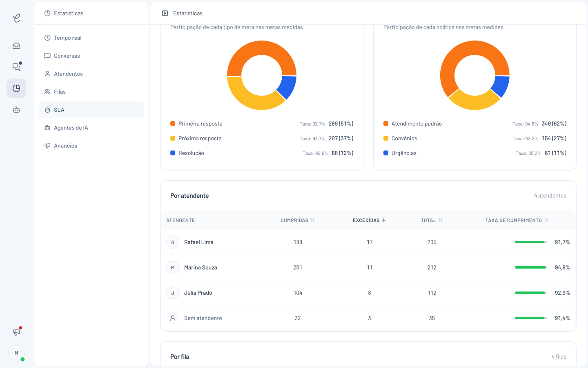
Task: Click the Primeira resposta legend label
Action: pos(200,123)
